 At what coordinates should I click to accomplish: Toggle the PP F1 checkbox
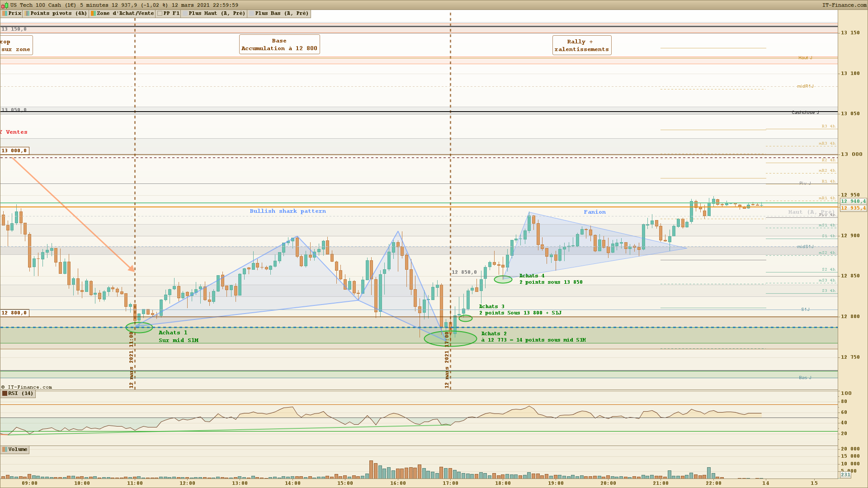pos(160,14)
